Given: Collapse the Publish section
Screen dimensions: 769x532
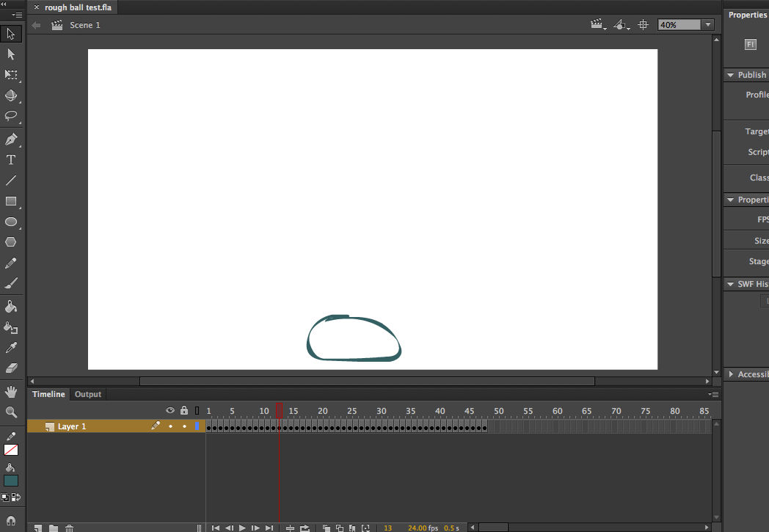Looking at the screenshot, I should [730, 74].
